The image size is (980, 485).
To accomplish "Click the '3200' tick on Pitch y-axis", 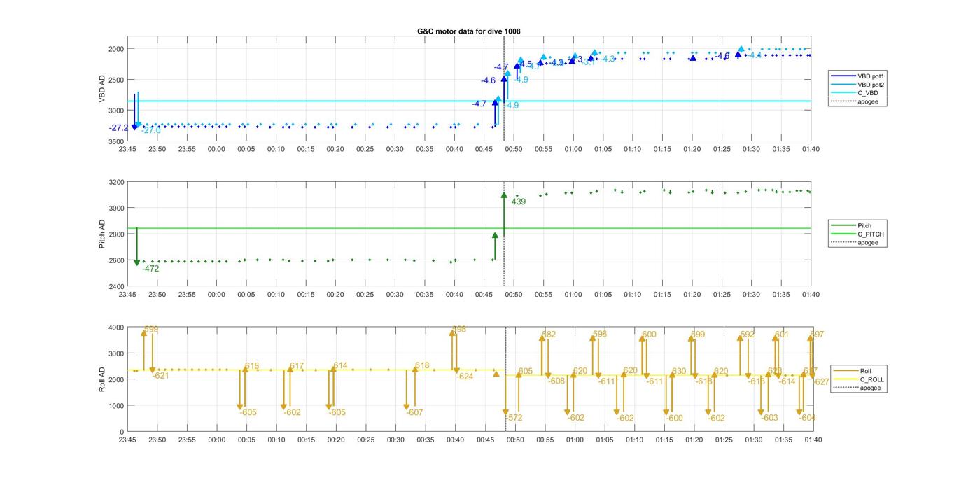I will point(115,182).
